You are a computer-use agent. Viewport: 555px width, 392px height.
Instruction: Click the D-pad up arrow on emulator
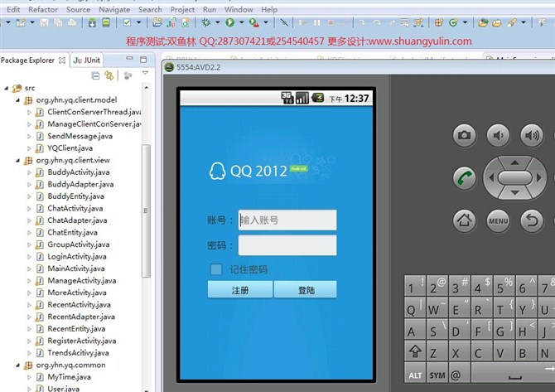514,162
